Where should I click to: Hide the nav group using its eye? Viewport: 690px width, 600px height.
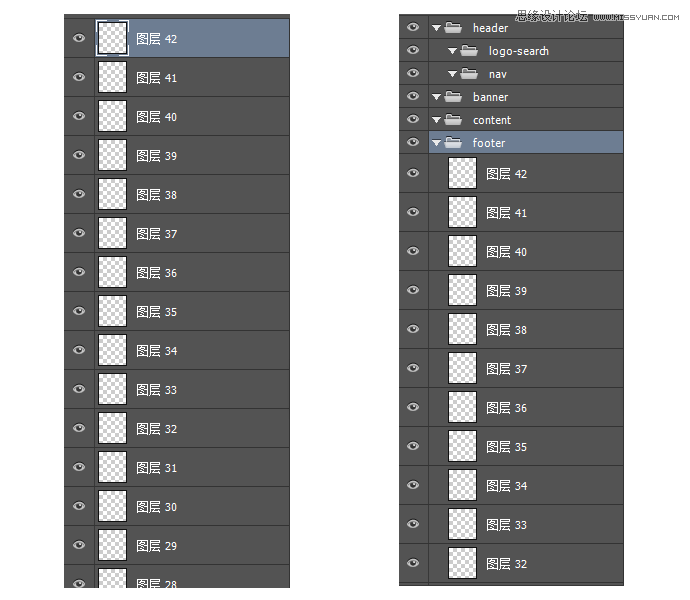pos(413,74)
